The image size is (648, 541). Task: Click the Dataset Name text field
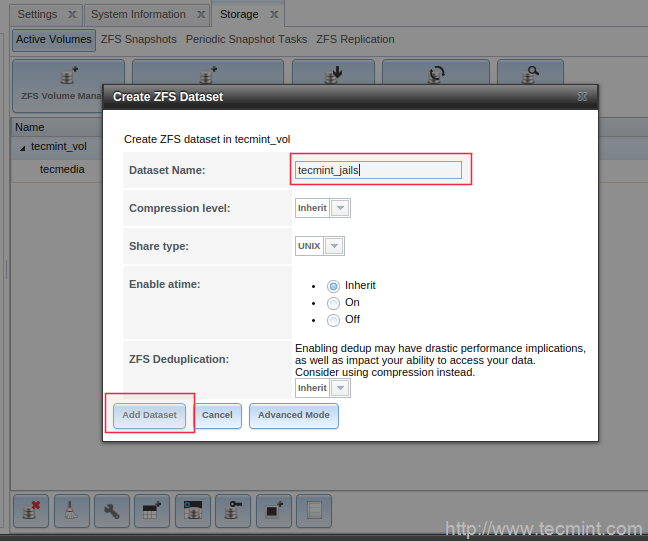coord(379,170)
